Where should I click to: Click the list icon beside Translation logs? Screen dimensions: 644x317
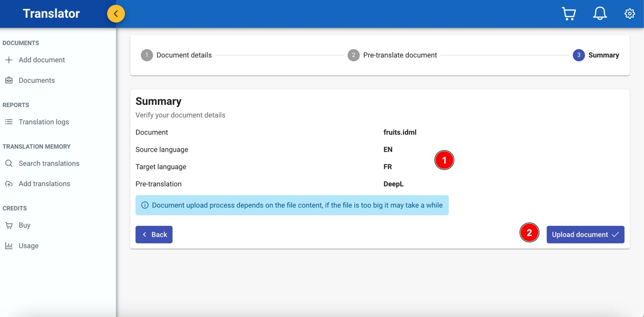[x=9, y=122]
